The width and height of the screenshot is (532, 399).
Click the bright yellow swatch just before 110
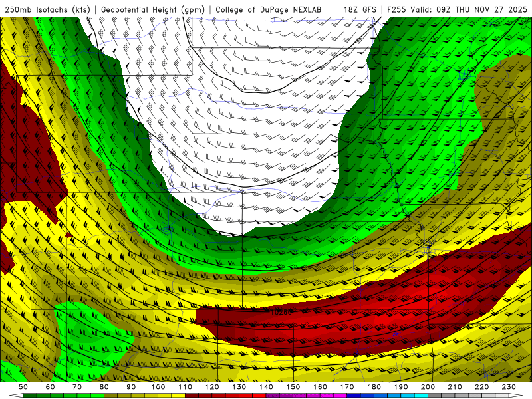click(178, 395)
